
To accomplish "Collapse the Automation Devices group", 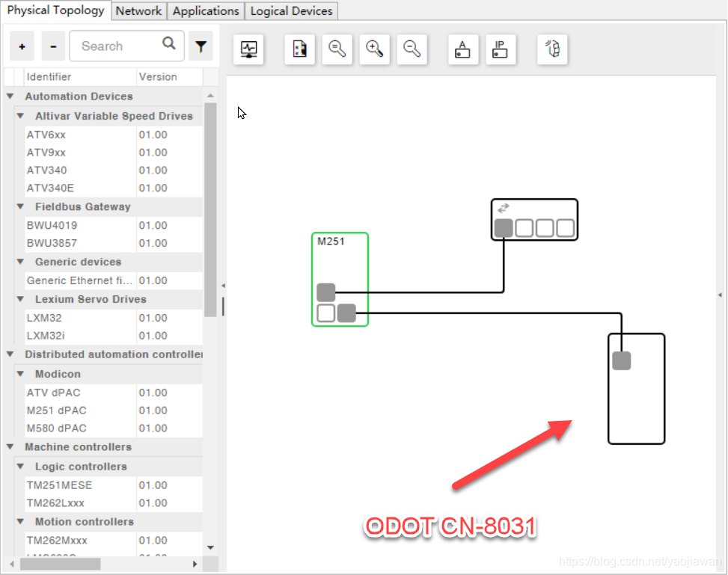I will pos(10,96).
